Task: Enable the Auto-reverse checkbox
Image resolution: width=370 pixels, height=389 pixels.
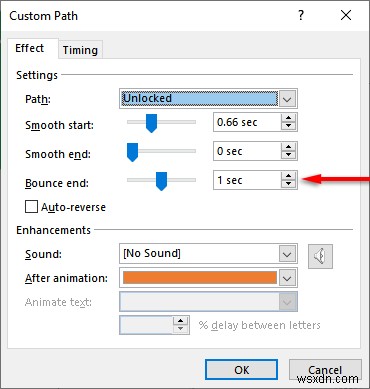Action: pyautogui.click(x=31, y=207)
